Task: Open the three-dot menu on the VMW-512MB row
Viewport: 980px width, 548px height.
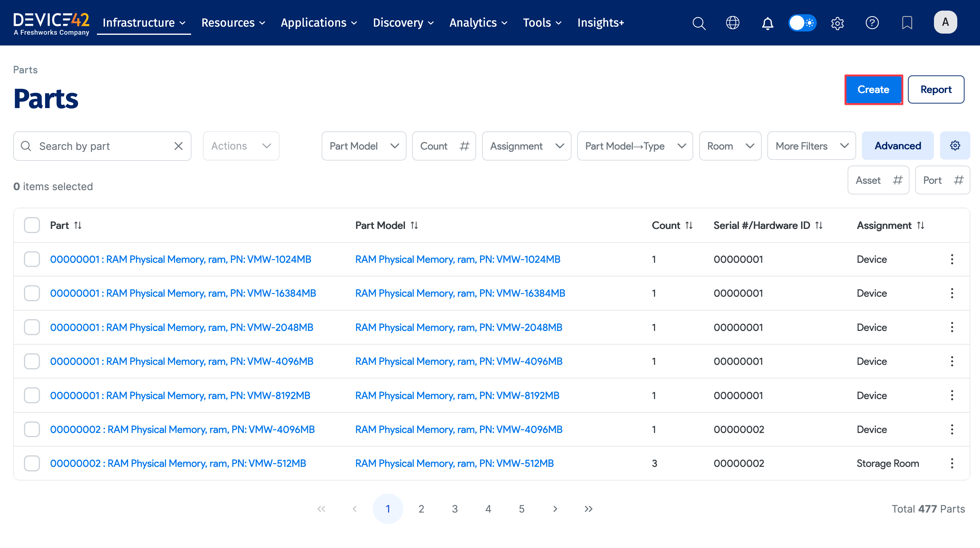Action: click(x=952, y=463)
